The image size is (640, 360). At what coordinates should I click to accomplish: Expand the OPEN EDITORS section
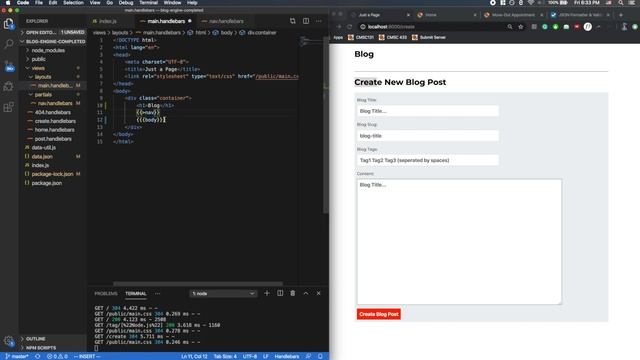point(53,32)
